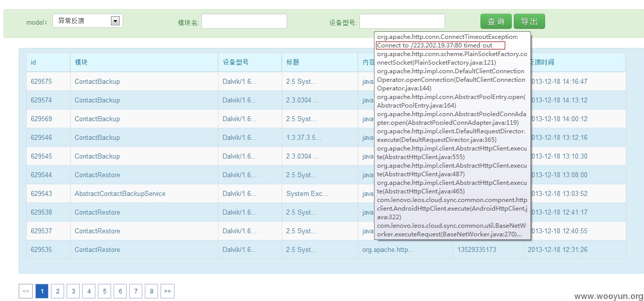Select tooltip text Connect to /223.202.19.37:80 timed out
The width and height of the screenshot is (644, 301).
click(x=435, y=45)
